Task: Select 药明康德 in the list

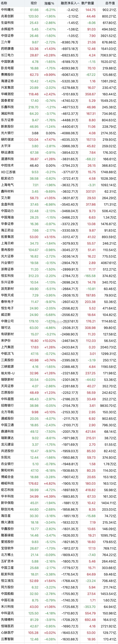Action: (x=7, y=49)
